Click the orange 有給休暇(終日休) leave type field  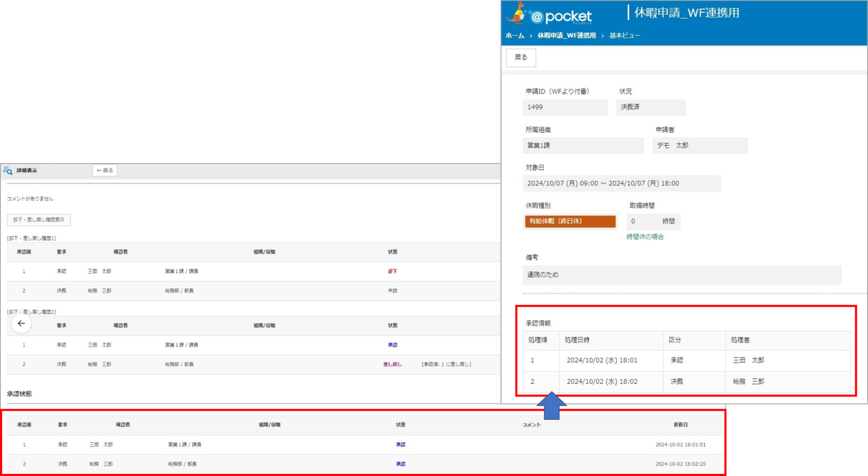point(570,221)
